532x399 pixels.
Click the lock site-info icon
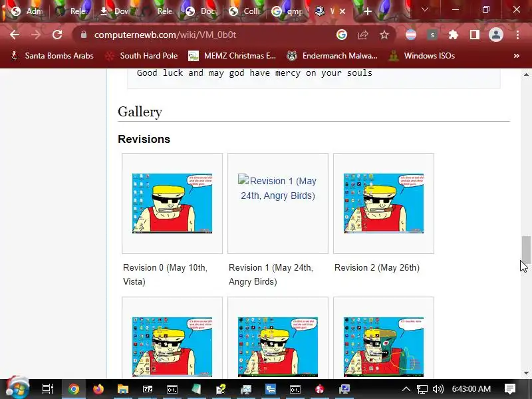click(84, 35)
